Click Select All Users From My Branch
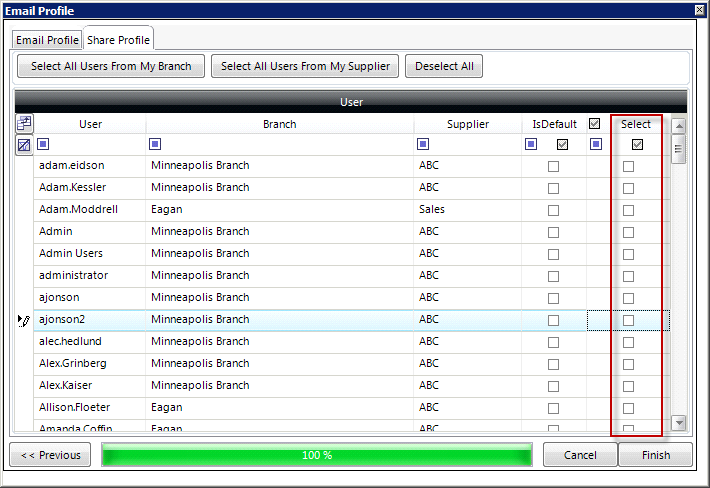The height and width of the screenshot is (488, 710). pos(111,67)
